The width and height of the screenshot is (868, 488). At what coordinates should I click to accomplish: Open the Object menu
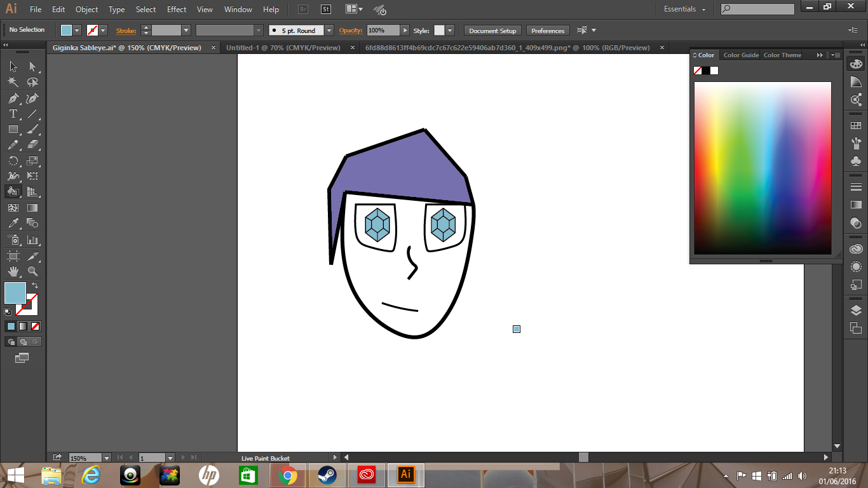point(86,10)
